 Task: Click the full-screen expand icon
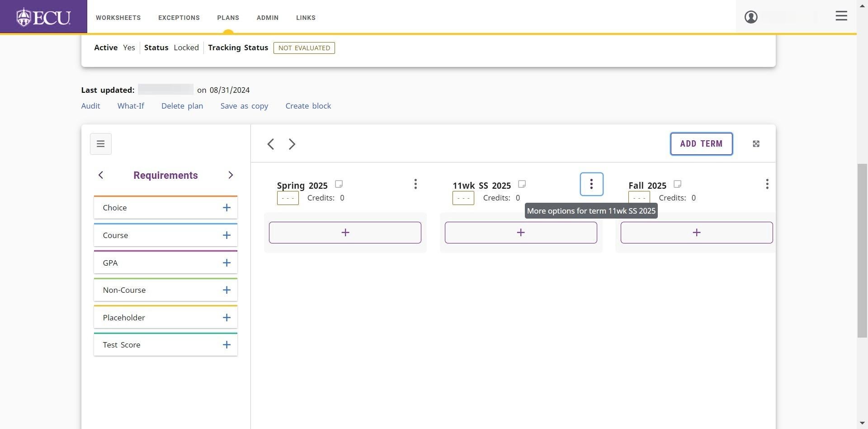pyautogui.click(x=756, y=144)
